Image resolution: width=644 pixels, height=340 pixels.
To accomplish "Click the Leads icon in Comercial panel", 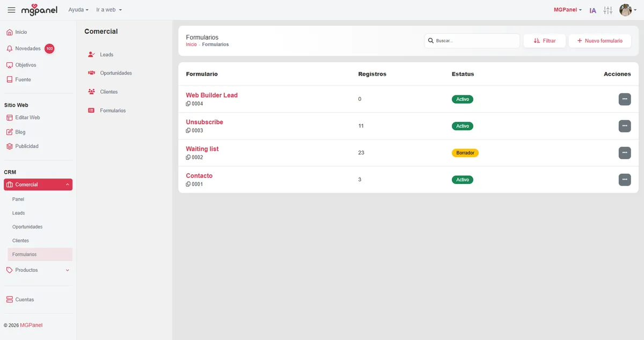I will pyautogui.click(x=91, y=55).
